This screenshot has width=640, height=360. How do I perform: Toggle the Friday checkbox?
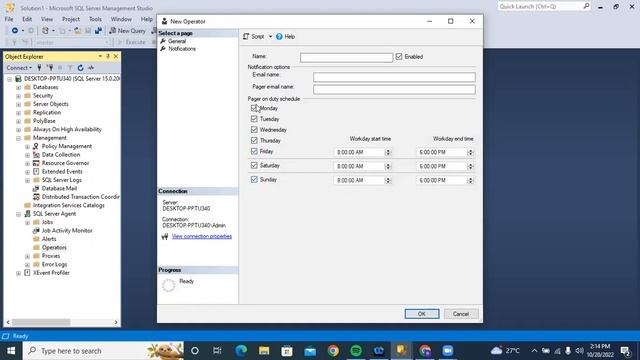(x=254, y=151)
